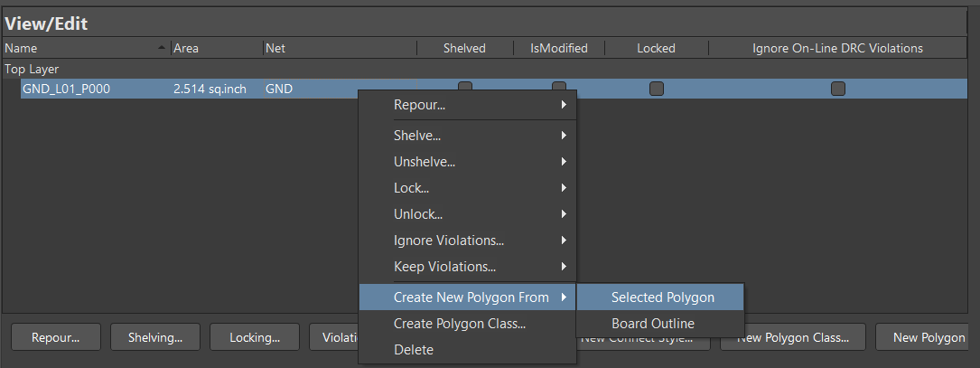Click the Locking button
This screenshot has height=368, width=980.
click(x=255, y=337)
